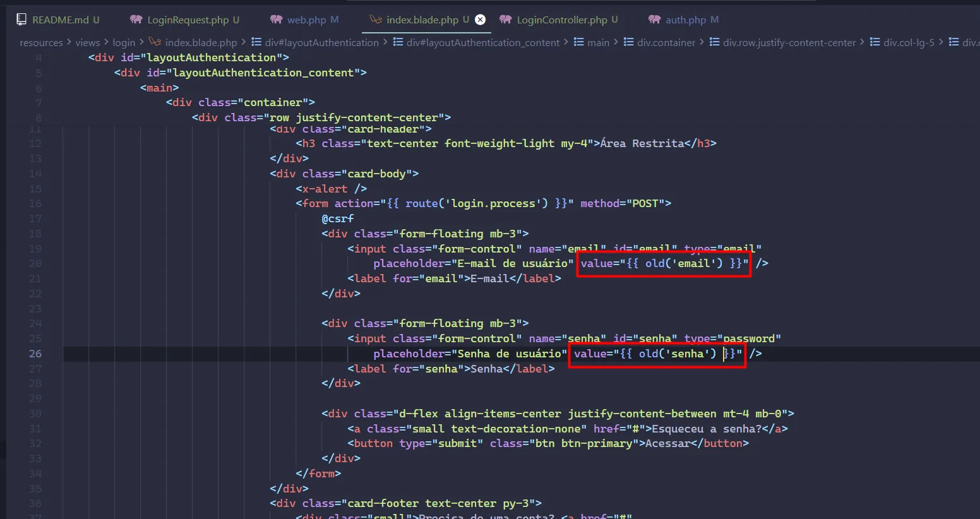Expand the div.container breadcrumb
980x519 pixels.
666,42
